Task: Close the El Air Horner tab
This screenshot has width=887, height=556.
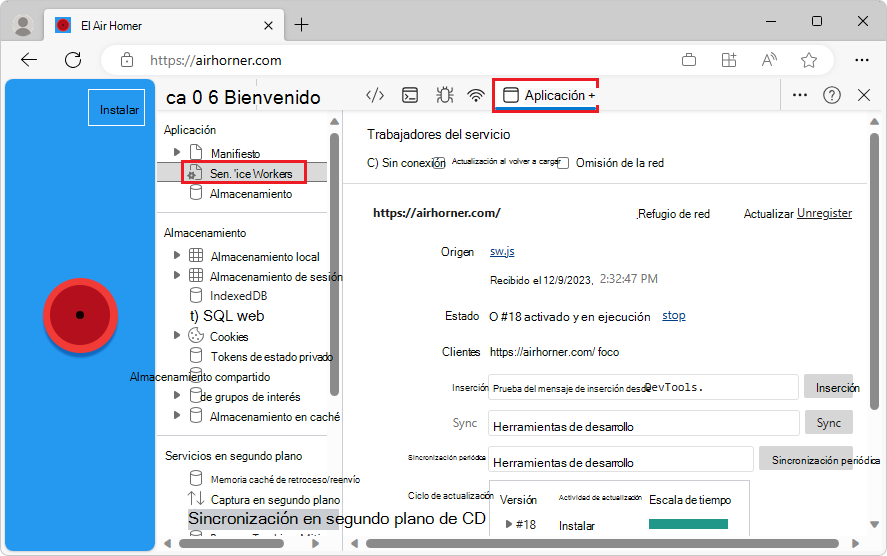Action: [x=268, y=25]
